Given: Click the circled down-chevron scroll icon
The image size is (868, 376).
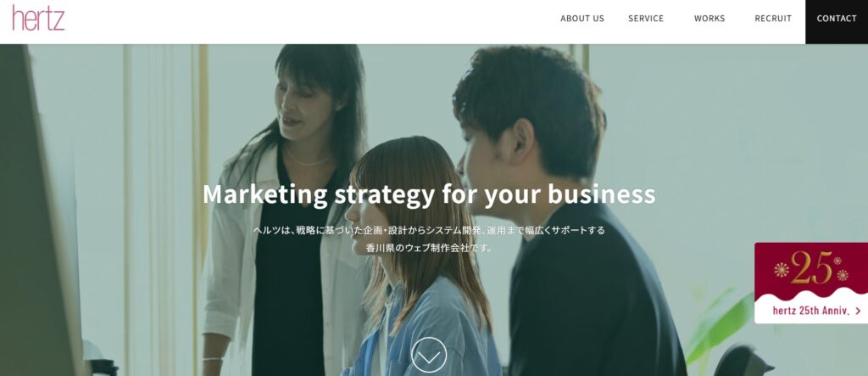Looking at the screenshot, I should click(x=429, y=355).
